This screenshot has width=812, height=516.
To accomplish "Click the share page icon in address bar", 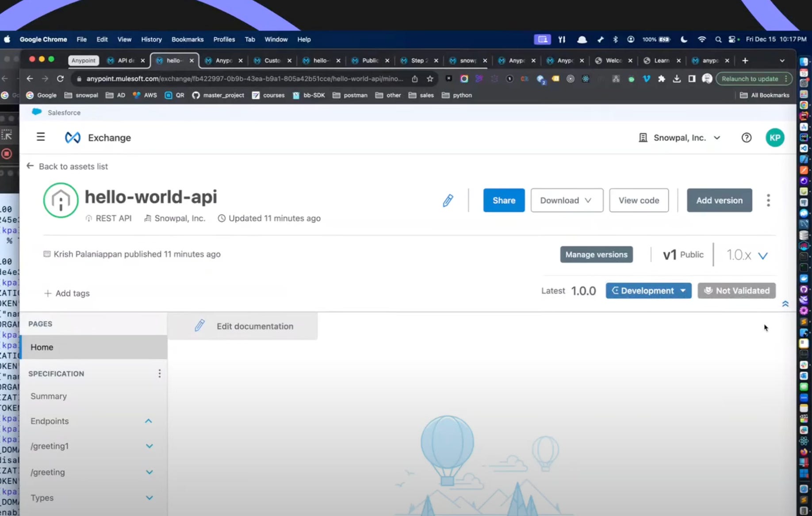I will (415, 79).
